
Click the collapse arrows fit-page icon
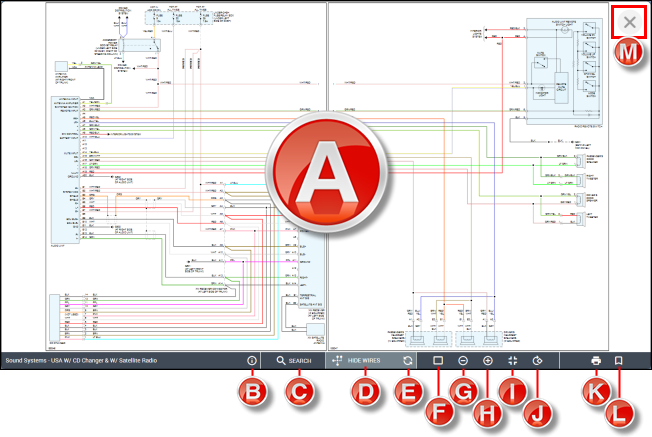coord(512,360)
